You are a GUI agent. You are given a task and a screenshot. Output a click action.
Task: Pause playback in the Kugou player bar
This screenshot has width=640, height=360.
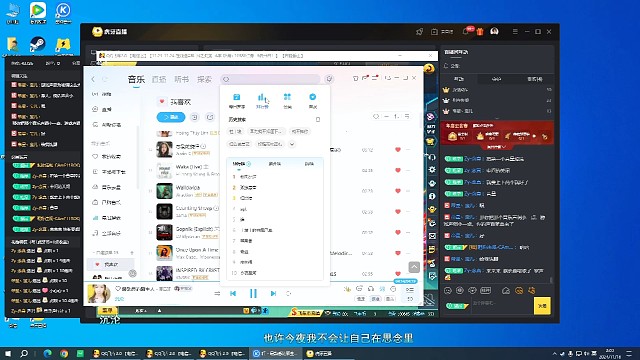pyautogui.click(x=253, y=293)
